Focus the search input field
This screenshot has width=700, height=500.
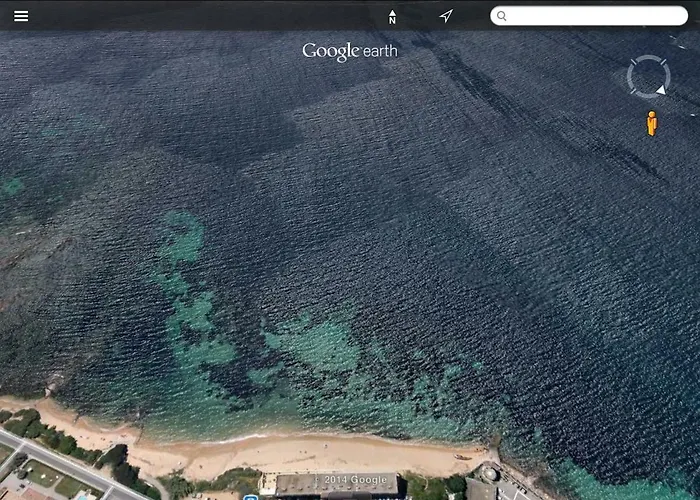(595, 16)
